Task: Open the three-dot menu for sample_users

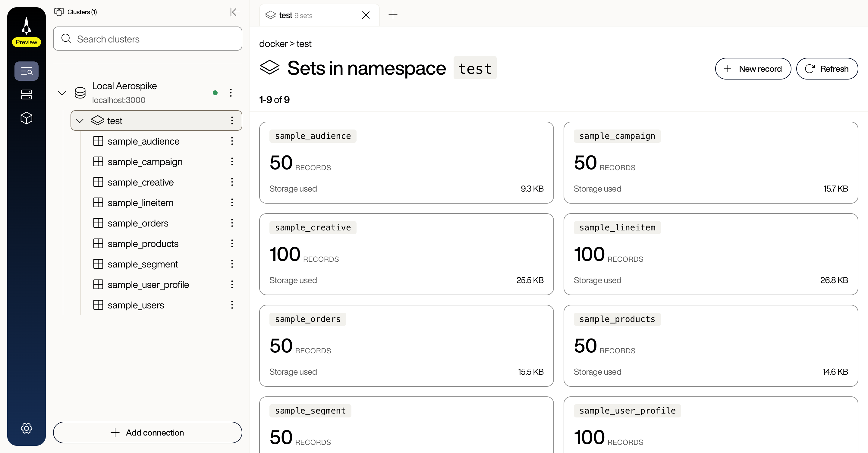Action: coord(232,305)
